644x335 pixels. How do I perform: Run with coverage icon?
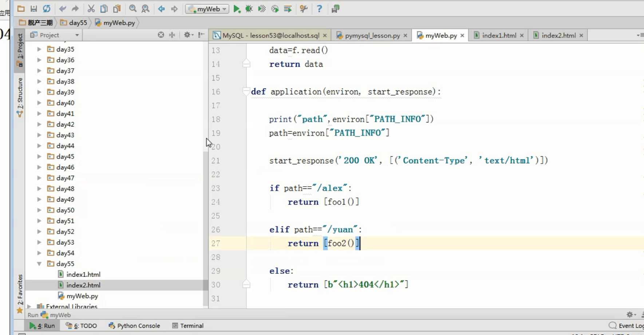pyautogui.click(x=262, y=9)
